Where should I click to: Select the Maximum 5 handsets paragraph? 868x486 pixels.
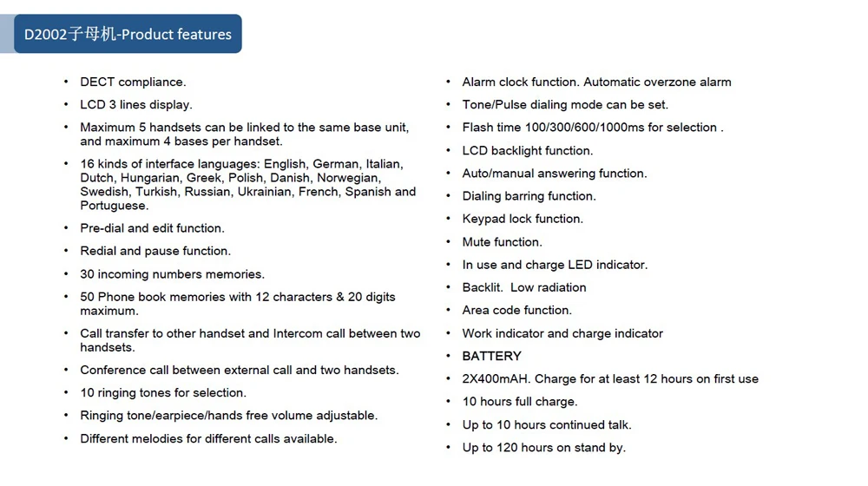coord(245,135)
